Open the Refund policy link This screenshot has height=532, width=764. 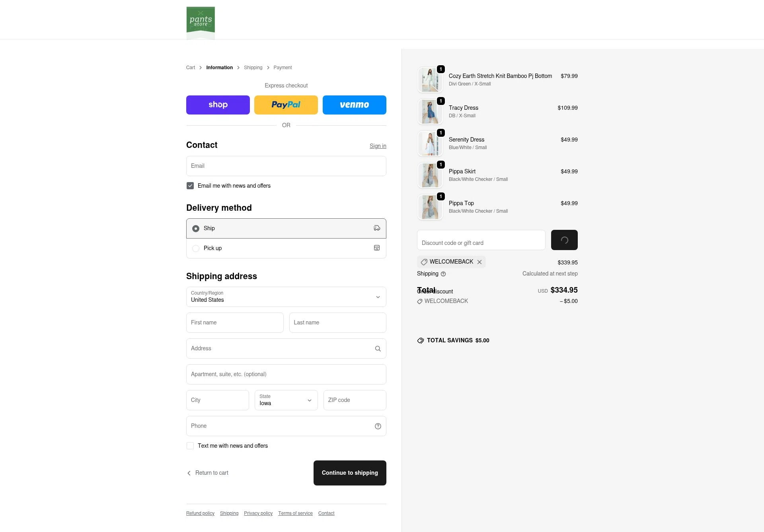pos(200,513)
